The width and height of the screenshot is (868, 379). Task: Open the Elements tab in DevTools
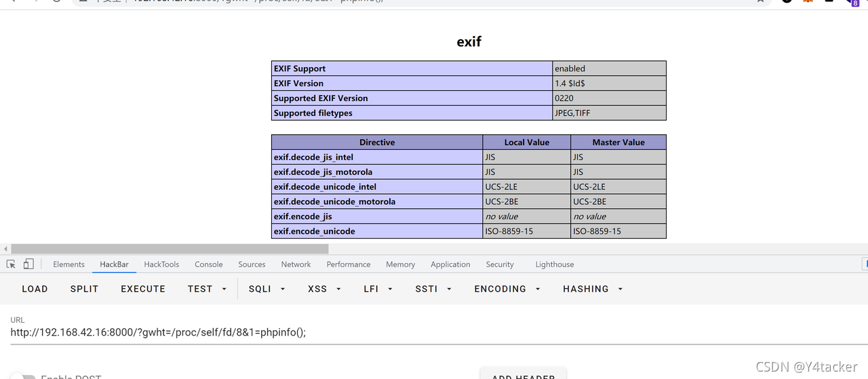[x=68, y=264]
